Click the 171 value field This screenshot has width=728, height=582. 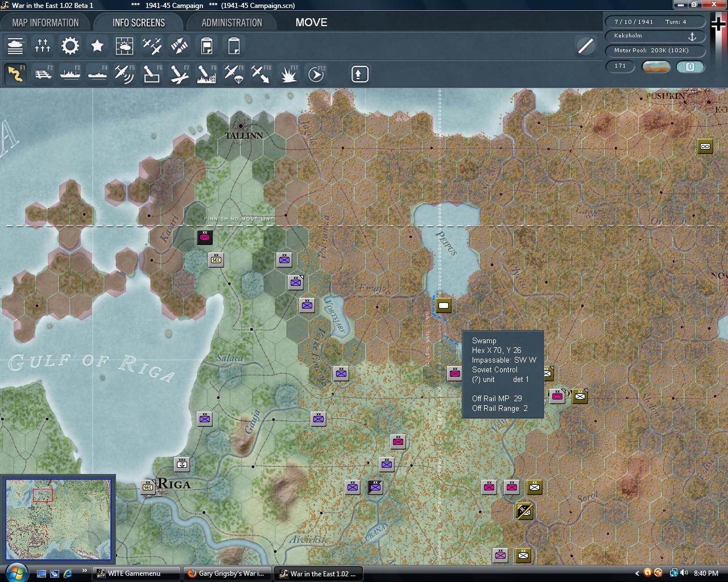tap(621, 66)
